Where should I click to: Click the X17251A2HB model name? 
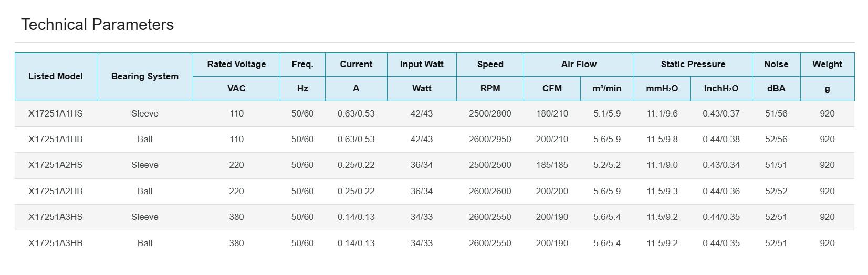[x=56, y=191]
